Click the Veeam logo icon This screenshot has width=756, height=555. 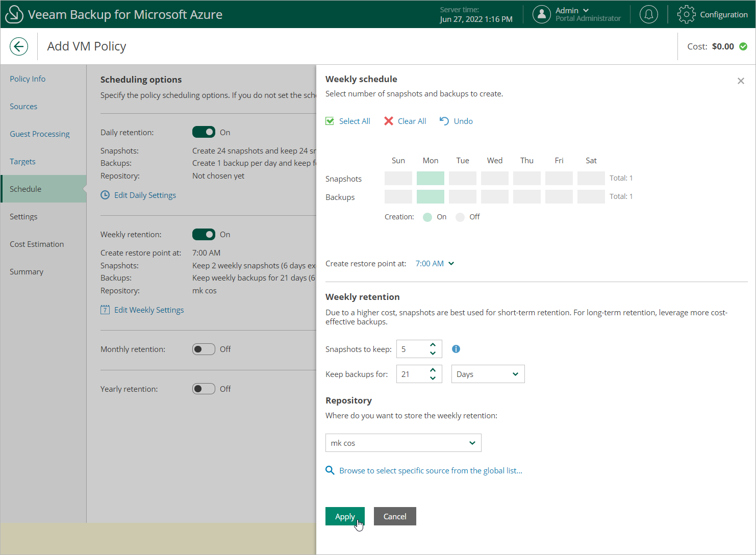click(x=14, y=14)
